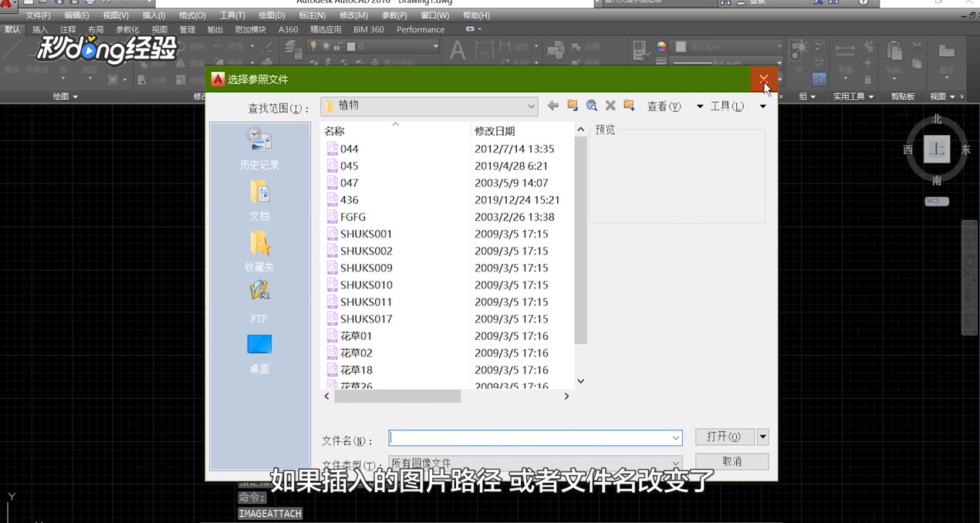Click the ViewCube compass top face
Screen dimensions: 980x523
(x=937, y=149)
